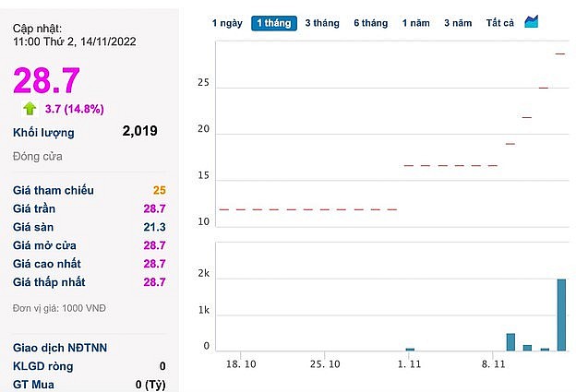Viewport: 576px width, 392px height.
Task: Switch chart range to 1 ngày
Action: pos(227,22)
